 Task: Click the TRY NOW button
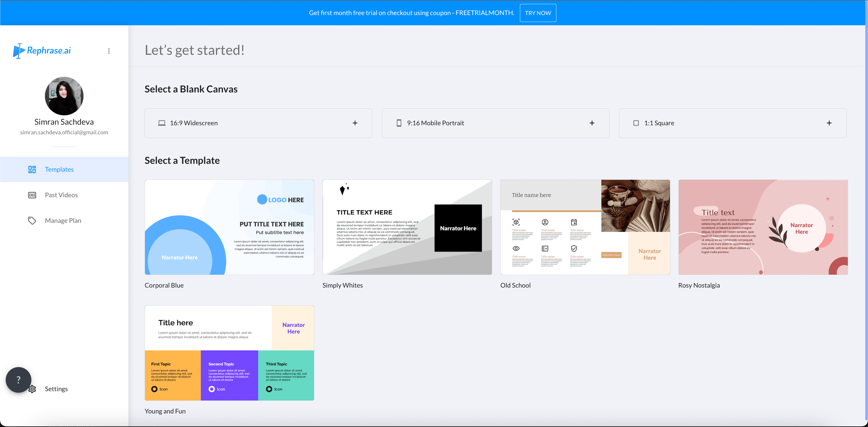538,13
